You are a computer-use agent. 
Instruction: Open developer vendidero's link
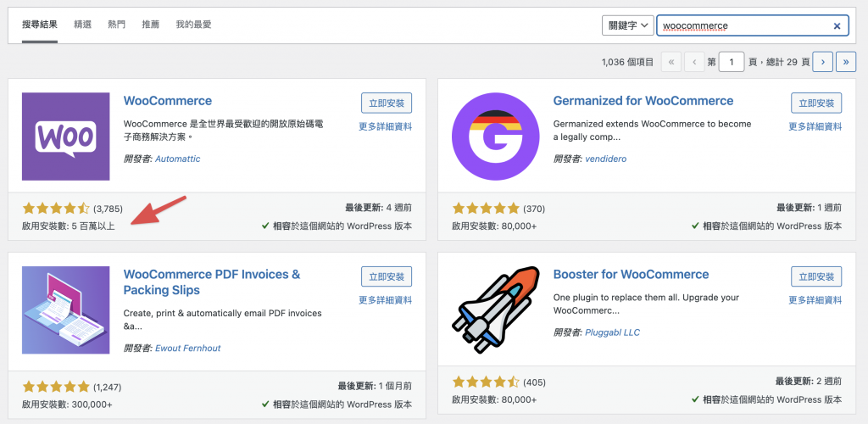tap(605, 159)
